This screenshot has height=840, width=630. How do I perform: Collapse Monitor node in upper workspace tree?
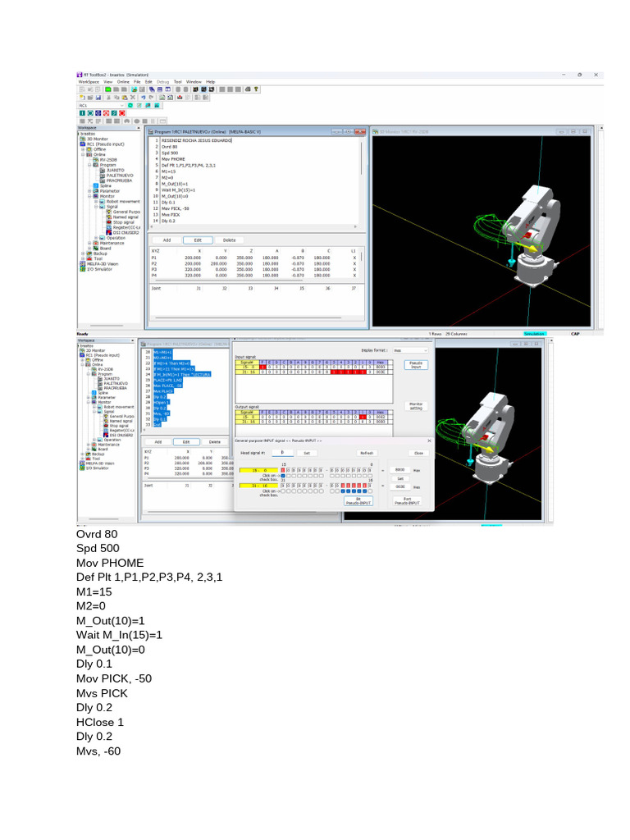click(89, 196)
